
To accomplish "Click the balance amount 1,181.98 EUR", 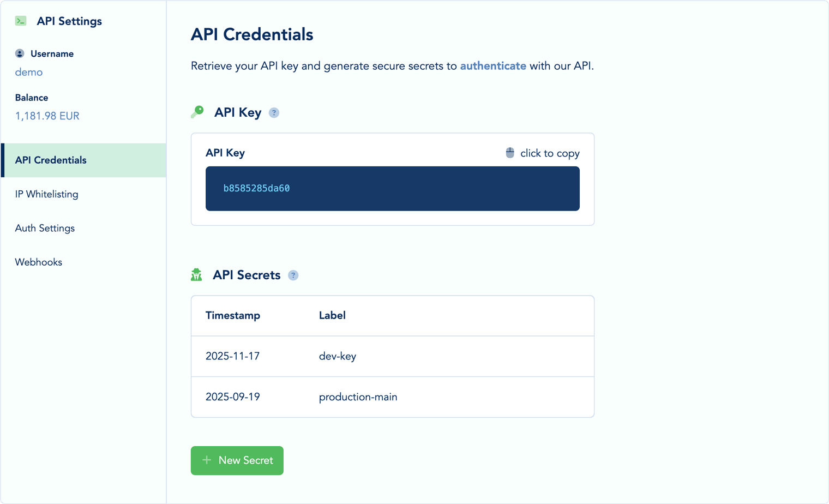I will [x=47, y=116].
